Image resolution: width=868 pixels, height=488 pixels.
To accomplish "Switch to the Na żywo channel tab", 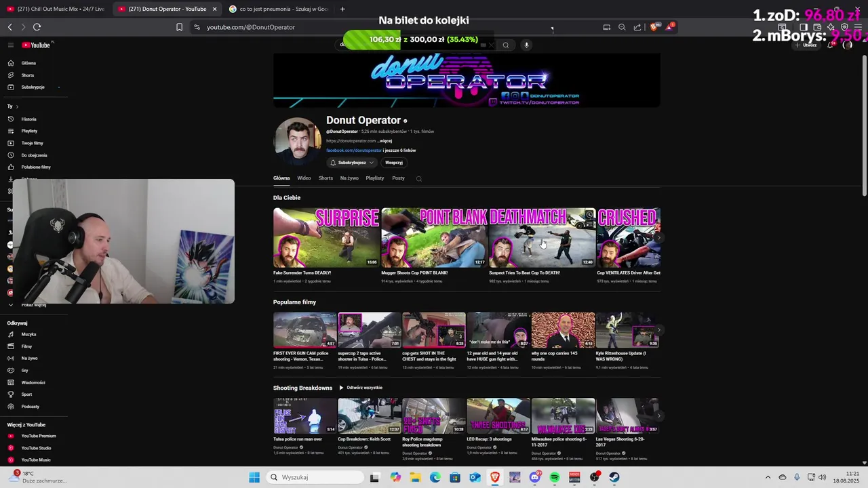I will (349, 178).
